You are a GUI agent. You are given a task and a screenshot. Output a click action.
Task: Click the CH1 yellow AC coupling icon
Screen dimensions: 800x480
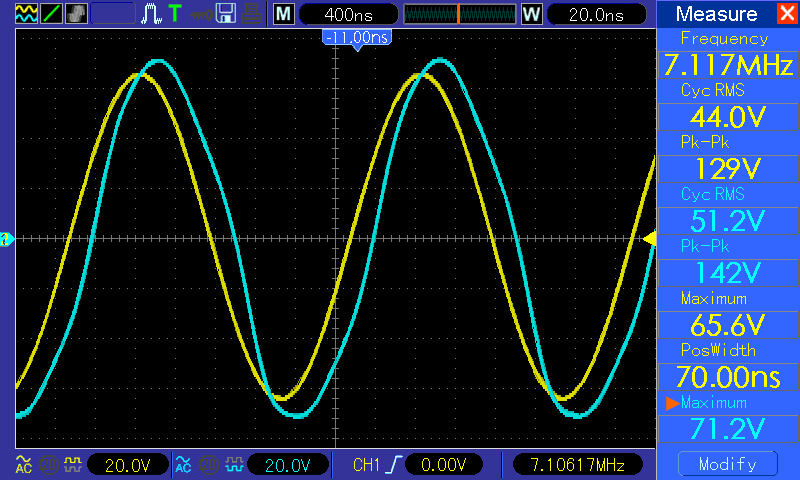click(x=23, y=464)
